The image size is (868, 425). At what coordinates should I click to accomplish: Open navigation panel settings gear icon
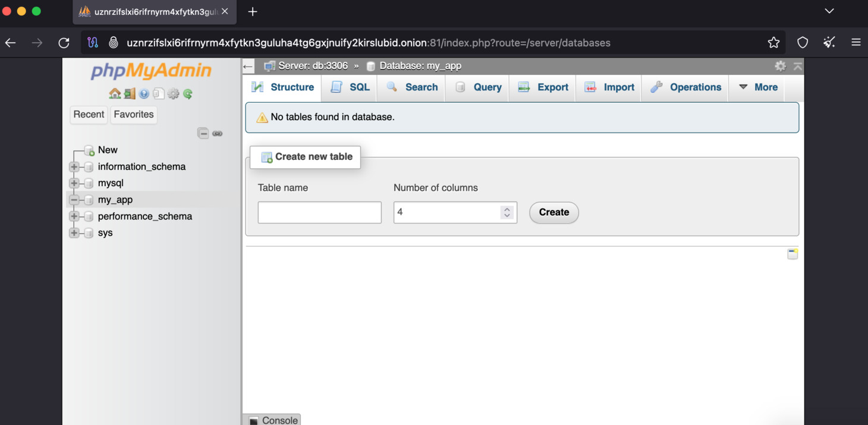(173, 93)
